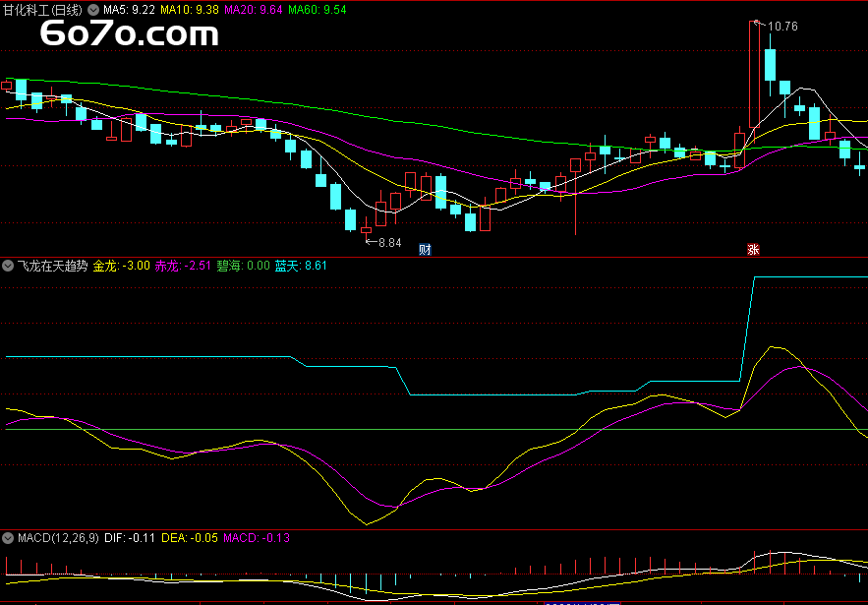
Task: Click the MA5: 9.22 label
Action: (x=129, y=10)
